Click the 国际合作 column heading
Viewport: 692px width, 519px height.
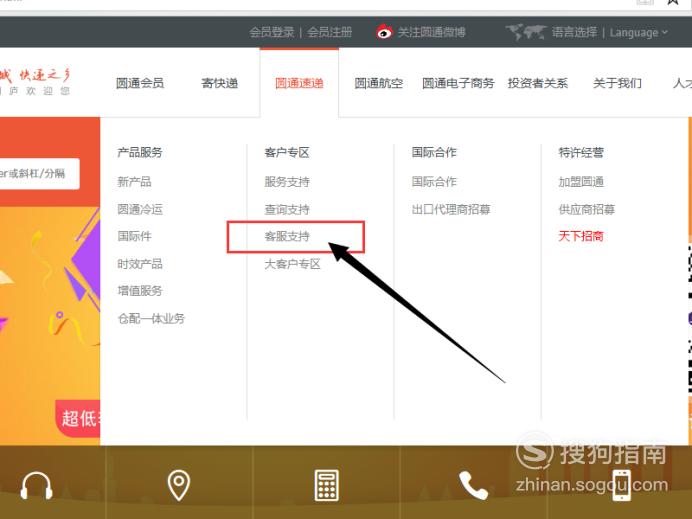[x=434, y=153]
